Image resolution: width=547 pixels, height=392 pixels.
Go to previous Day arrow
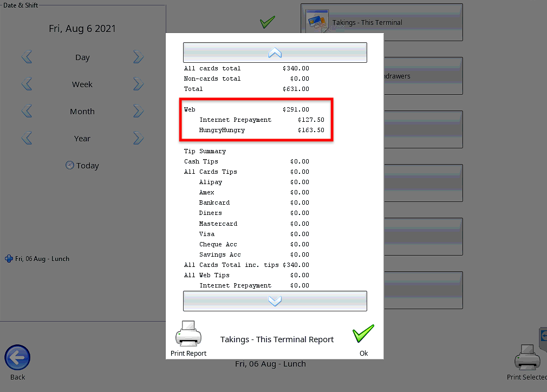[27, 57]
